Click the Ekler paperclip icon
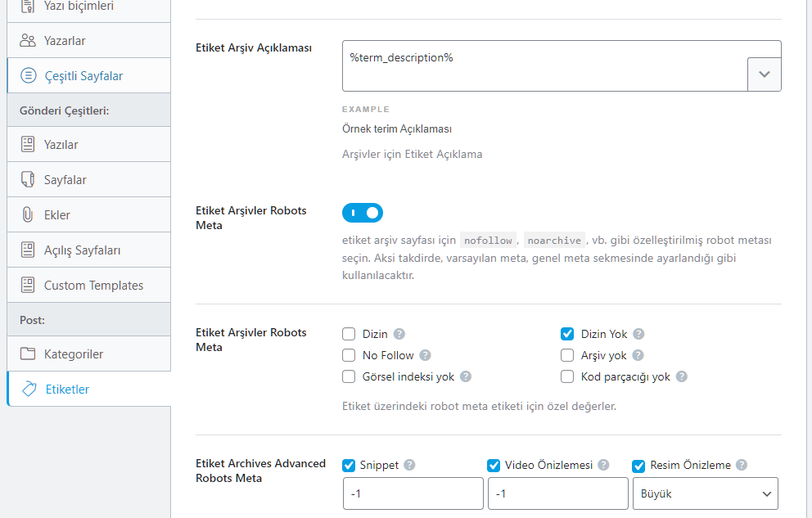This screenshot has width=812, height=518. coord(28,214)
